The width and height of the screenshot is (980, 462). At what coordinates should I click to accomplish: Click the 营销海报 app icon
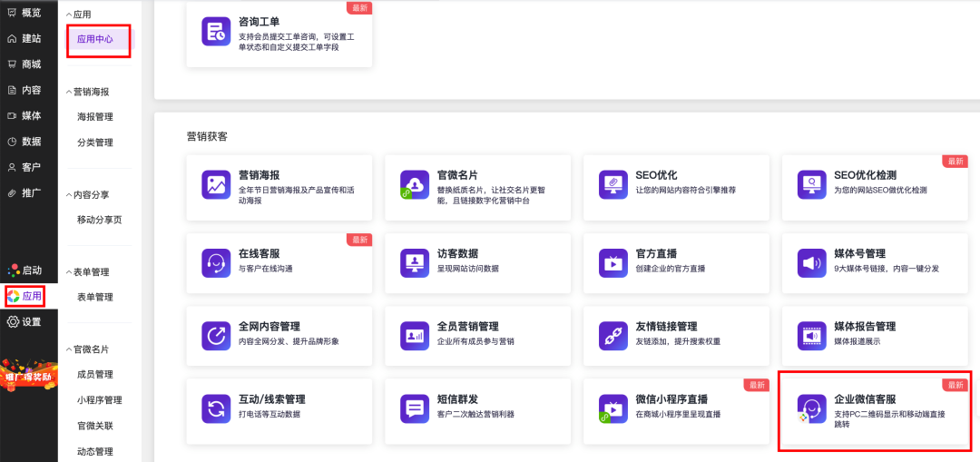216,184
